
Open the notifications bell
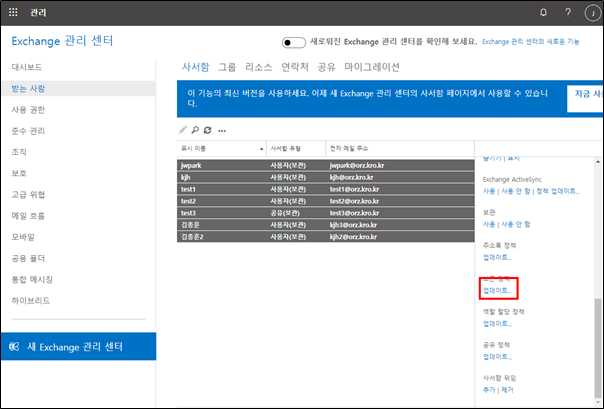pyautogui.click(x=543, y=13)
